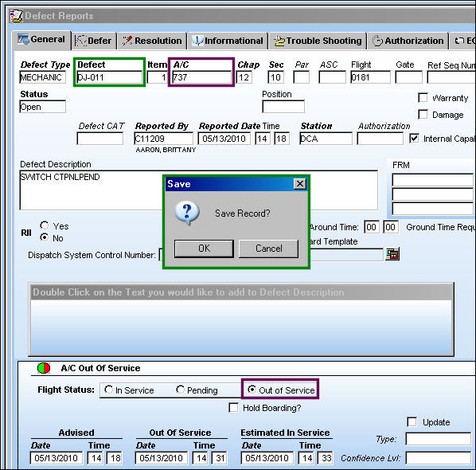Viewport: 476px width, 470px height.
Task: Click the empty ASC field
Action: 332,77
